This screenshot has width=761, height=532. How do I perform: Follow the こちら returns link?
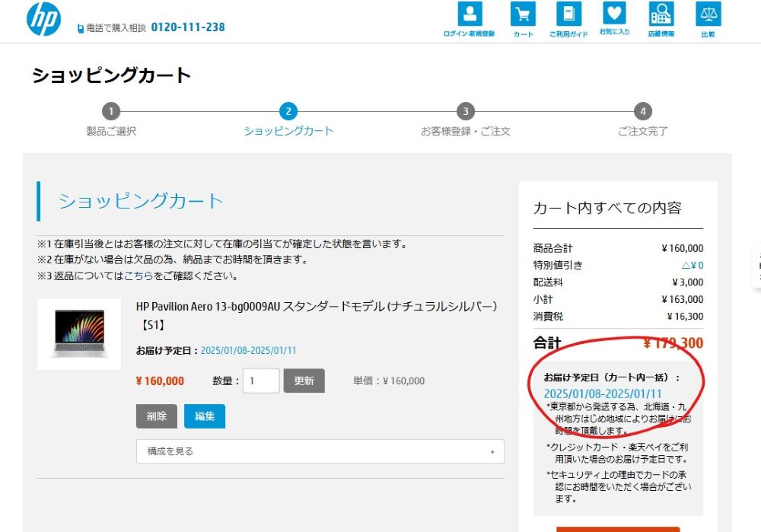tap(139, 276)
